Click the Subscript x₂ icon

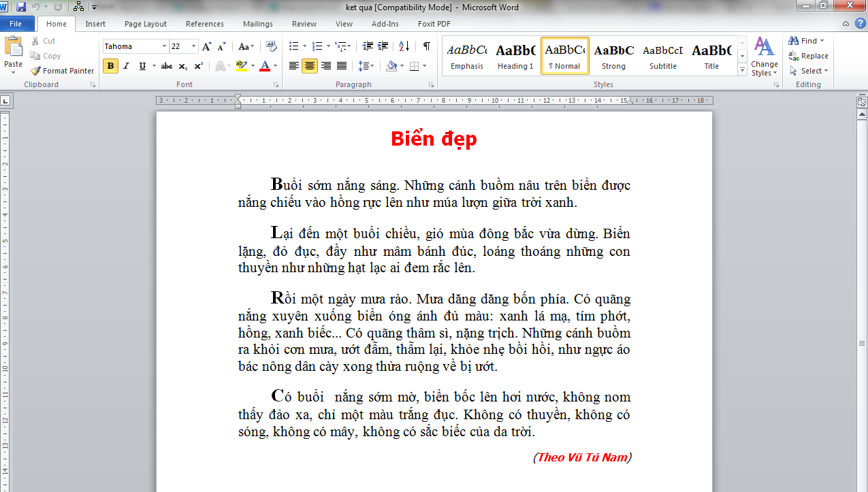[182, 66]
